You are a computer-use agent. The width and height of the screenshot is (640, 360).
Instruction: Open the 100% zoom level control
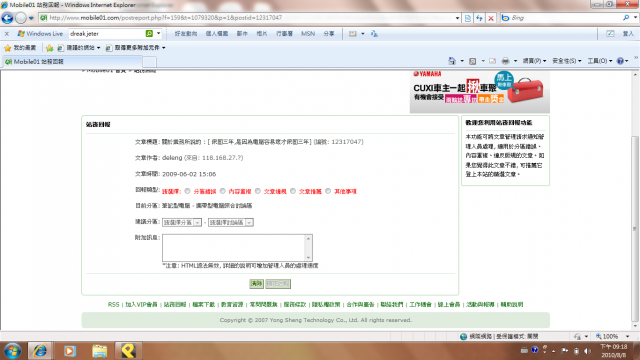pyautogui.click(x=612, y=336)
